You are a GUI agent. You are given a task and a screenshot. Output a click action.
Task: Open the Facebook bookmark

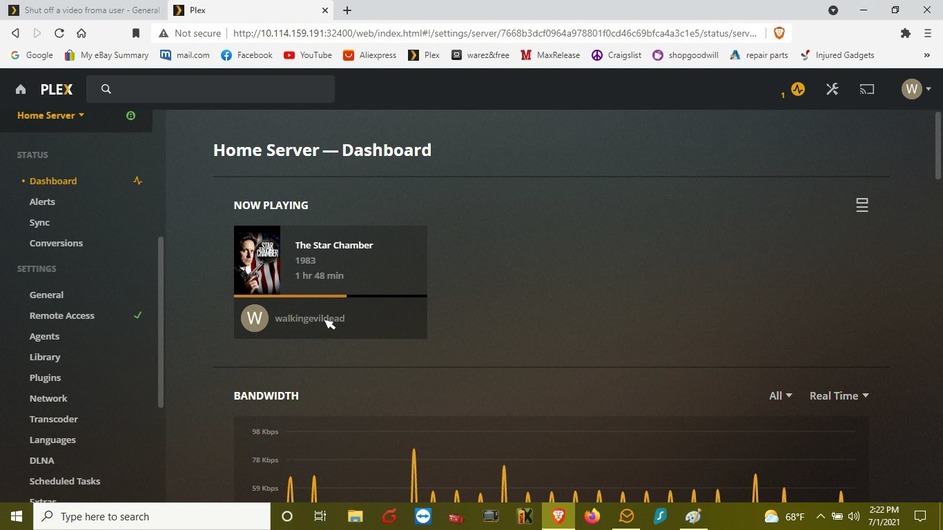click(x=247, y=55)
